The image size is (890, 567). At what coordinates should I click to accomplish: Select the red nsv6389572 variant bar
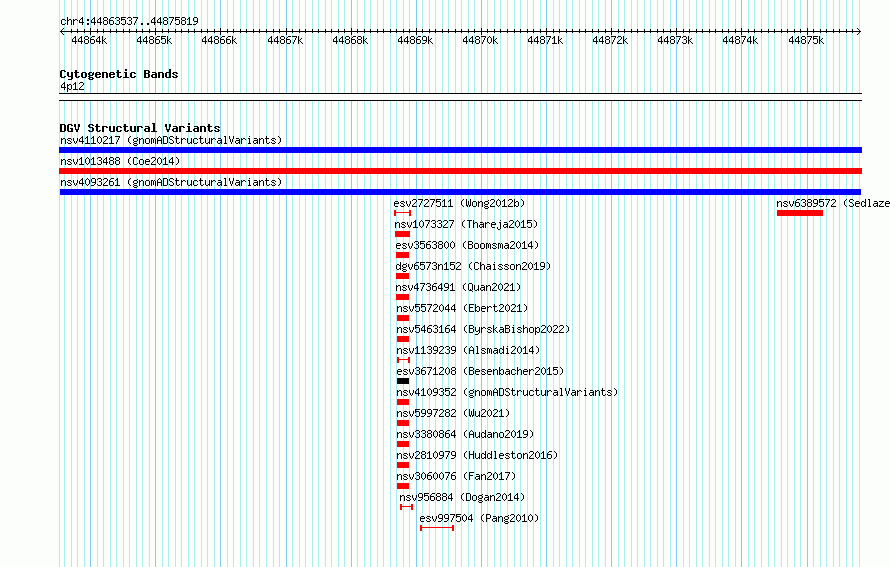800,213
